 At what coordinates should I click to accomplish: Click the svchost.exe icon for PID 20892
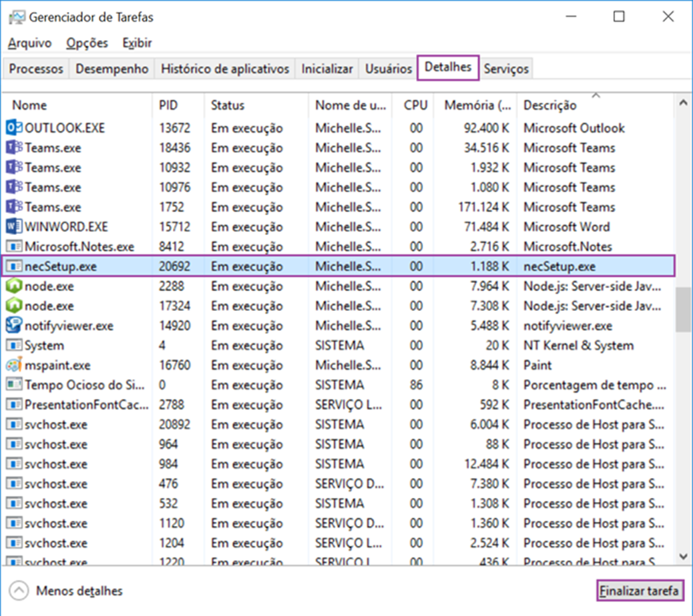(x=14, y=424)
